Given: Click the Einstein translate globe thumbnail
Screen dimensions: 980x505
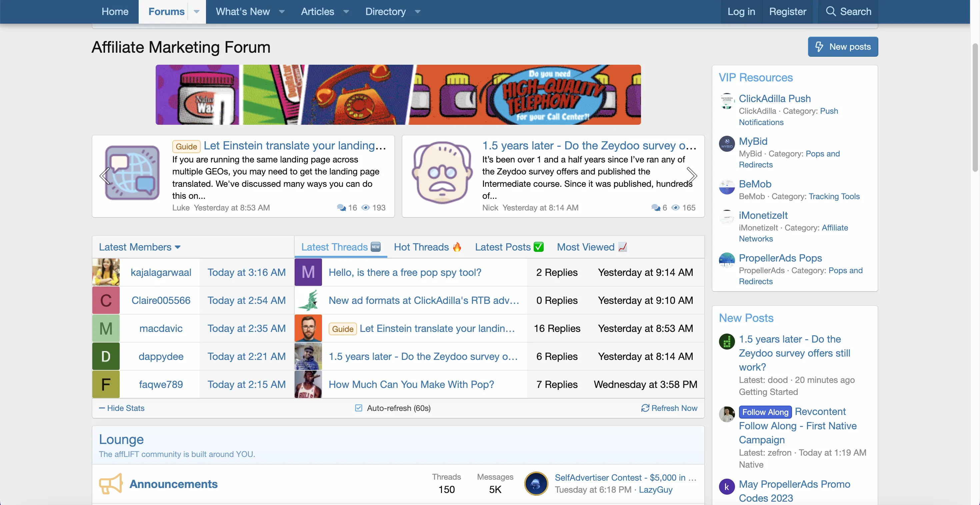Looking at the screenshot, I should pos(132,173).
